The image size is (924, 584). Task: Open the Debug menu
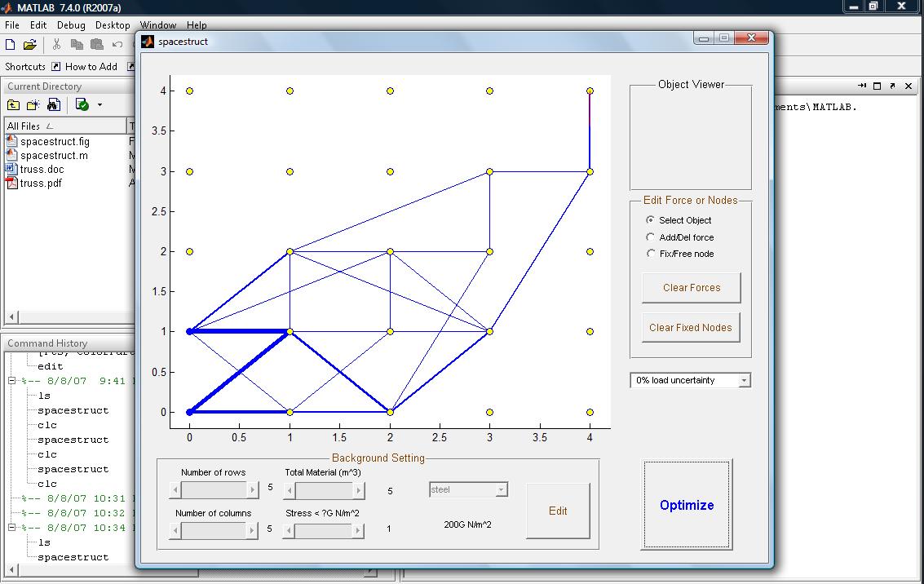(x=71, y=25)
